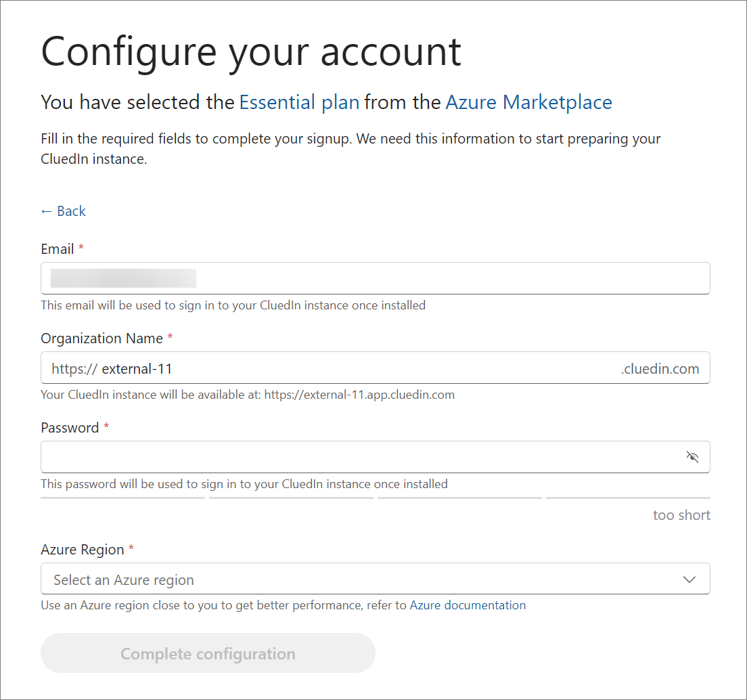This screenshot has height=700, width=747.
Task: Click the 'Configure your account' heading
Action: (251, 53)
